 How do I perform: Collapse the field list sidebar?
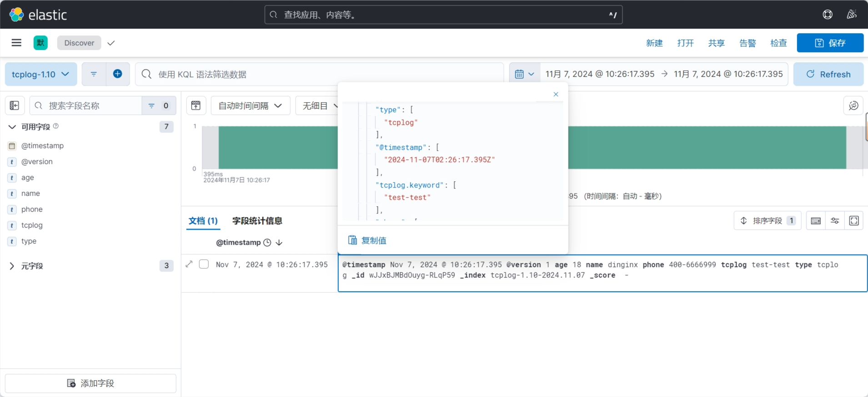click(x=15, y=105)
